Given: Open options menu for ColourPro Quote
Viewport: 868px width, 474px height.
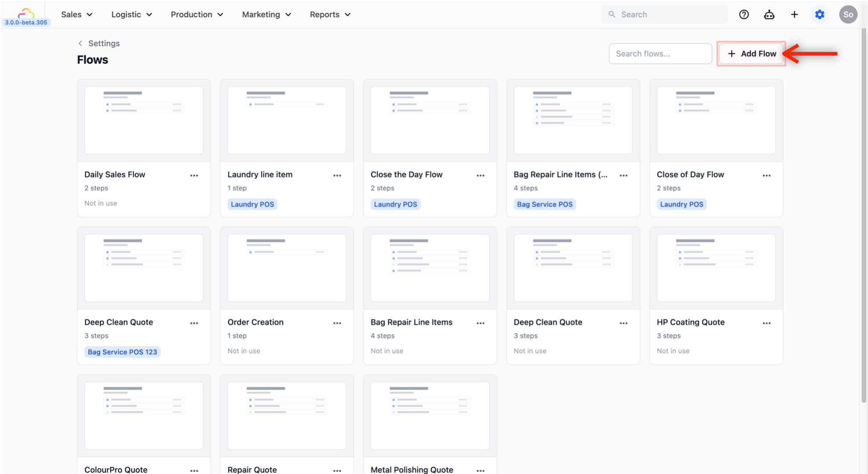Looking at the screenshot, I should pyautogui.click(x=194, y=470).
